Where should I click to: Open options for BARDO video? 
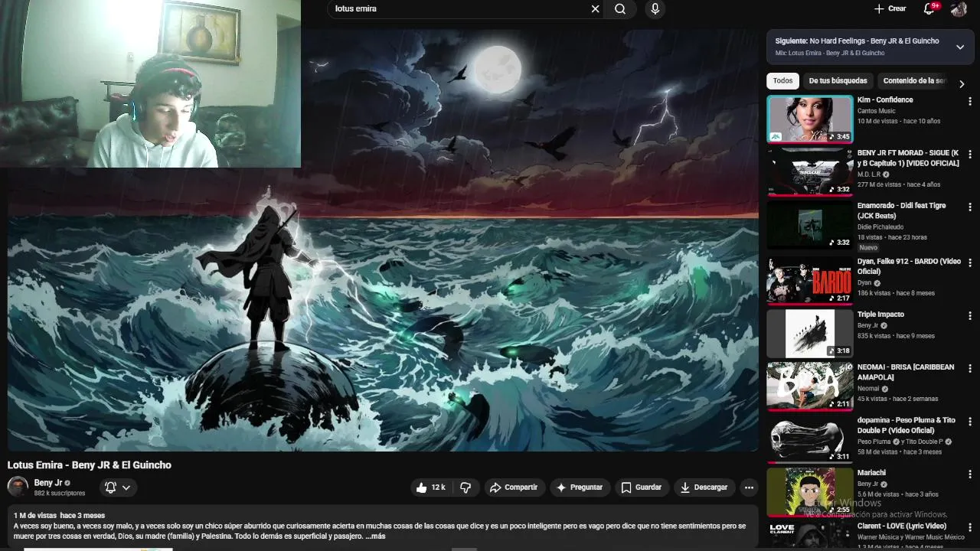969,262
